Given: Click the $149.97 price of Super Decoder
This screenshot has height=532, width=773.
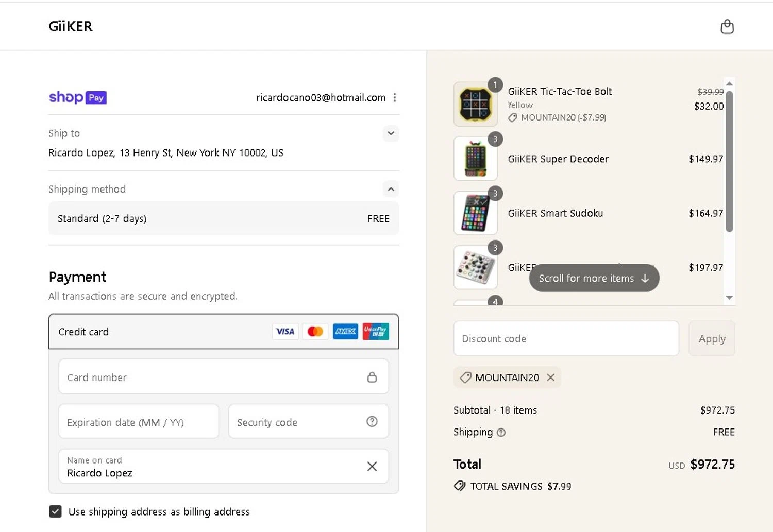Looking at the screenshot, I should pyautogui.click(x=706, y=159).
